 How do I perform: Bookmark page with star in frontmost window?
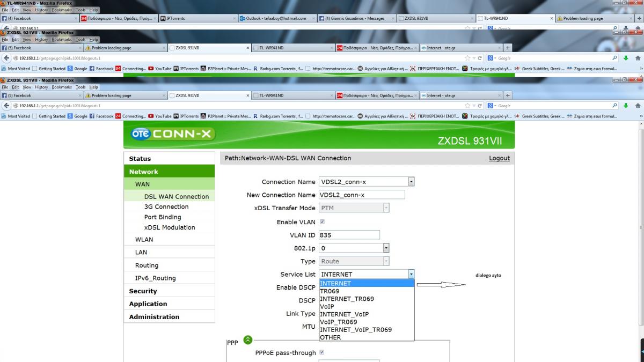[x=467, y=106]
